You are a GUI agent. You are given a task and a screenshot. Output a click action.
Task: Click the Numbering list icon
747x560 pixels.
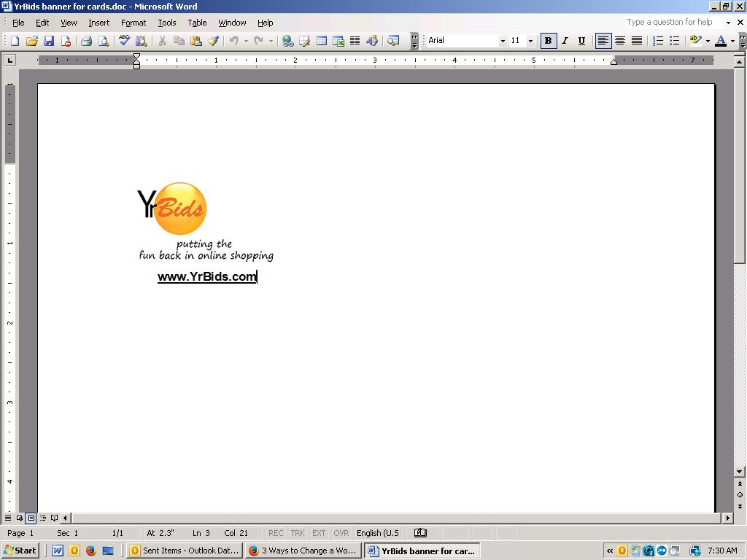click(658, 41)
